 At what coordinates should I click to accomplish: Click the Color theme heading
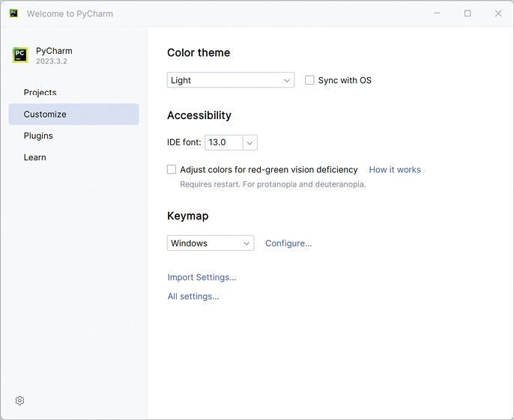(x=199, y=52)
